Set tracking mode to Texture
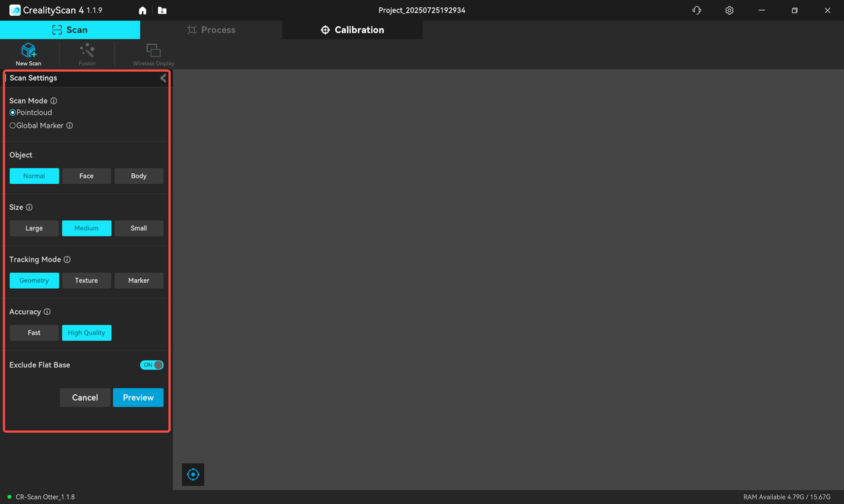Image resolution: width=844 pixels, height=504 pixels. coord(86,281)
